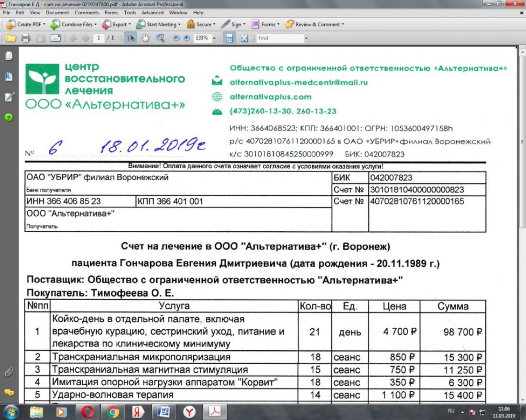Open the Edit menu

coord(20,13)
